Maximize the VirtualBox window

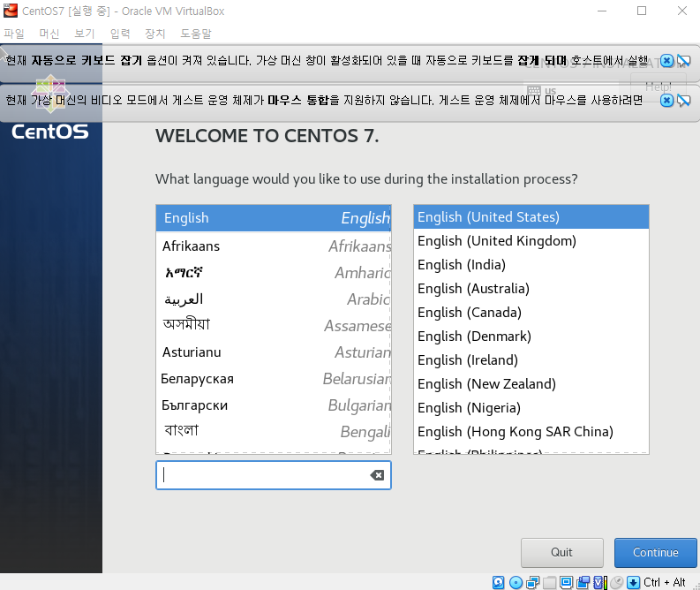pyautogui.click(x=642, y=11)
